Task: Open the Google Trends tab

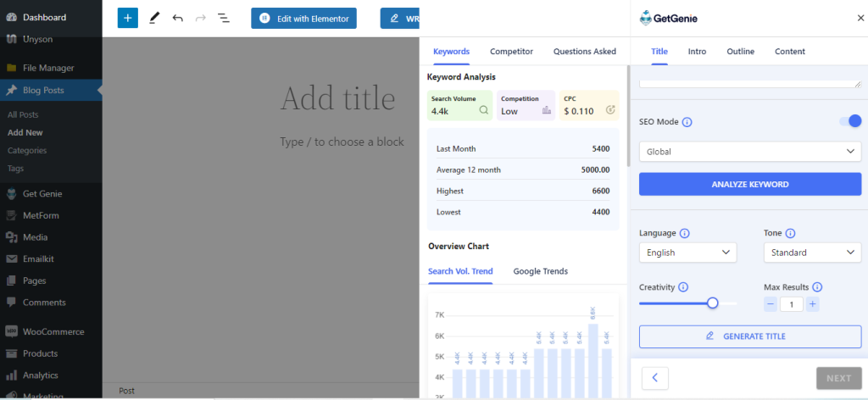Action: pos(540,271)
